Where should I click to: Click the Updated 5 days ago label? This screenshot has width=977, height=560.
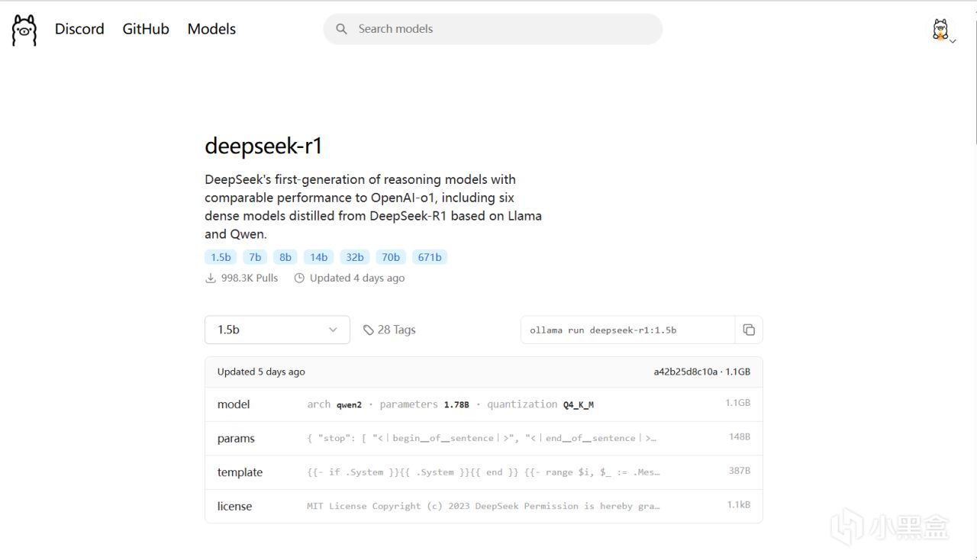coord(261,372)
